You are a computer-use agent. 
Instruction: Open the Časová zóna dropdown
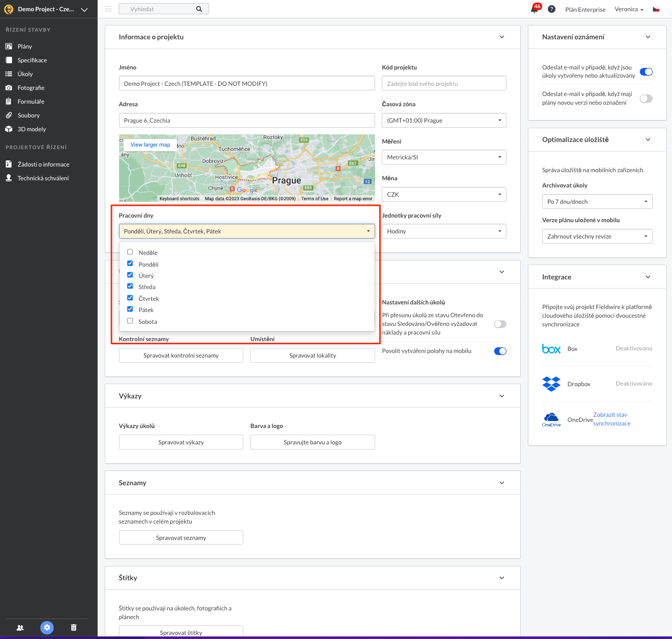pos(444,121)
